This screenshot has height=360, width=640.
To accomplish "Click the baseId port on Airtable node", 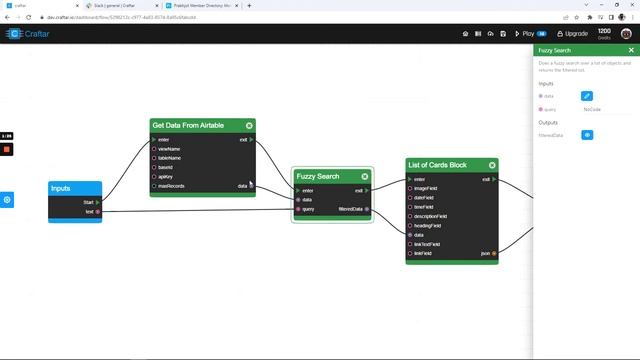I will 154,167.
